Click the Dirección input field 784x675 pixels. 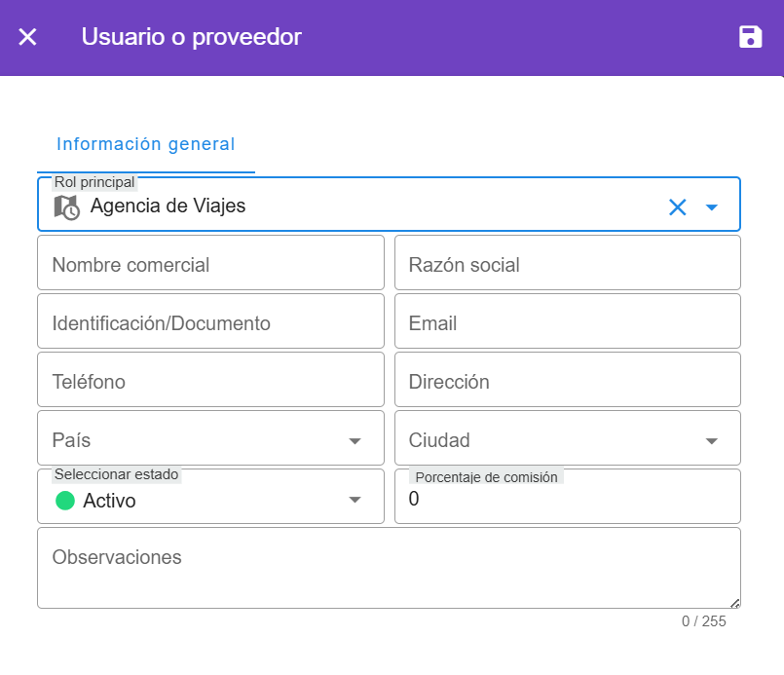pos(567,382)
